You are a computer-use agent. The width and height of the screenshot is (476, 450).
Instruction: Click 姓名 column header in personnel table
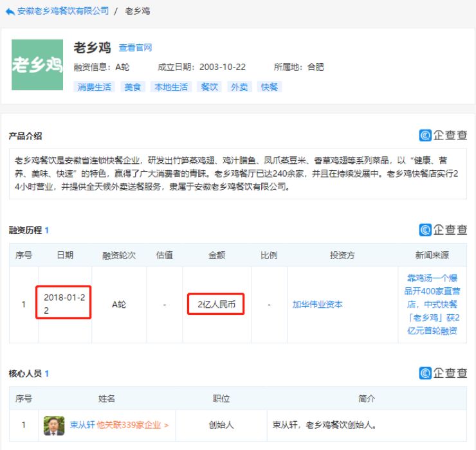[x=107, y=399]
